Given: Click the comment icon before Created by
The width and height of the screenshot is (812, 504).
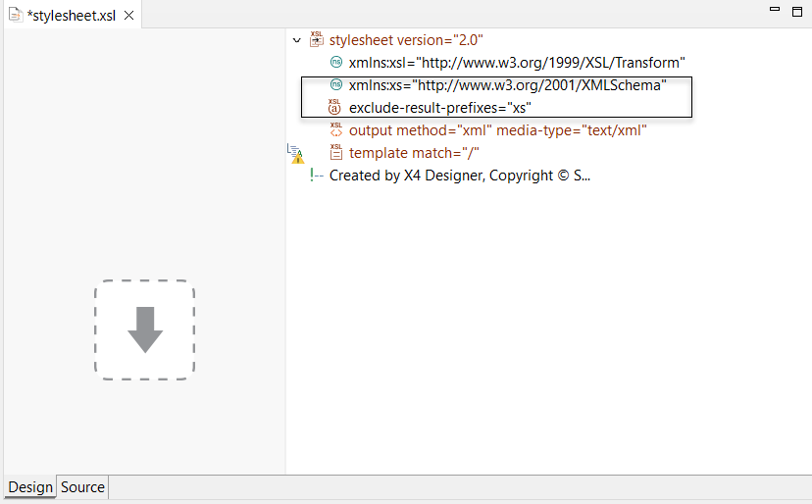Looking at the screenshot, I should (316, 176).
